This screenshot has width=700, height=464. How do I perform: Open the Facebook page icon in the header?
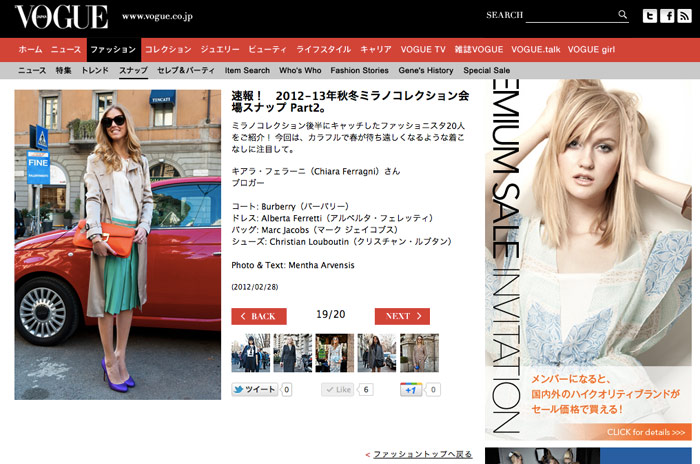[666, 16]
